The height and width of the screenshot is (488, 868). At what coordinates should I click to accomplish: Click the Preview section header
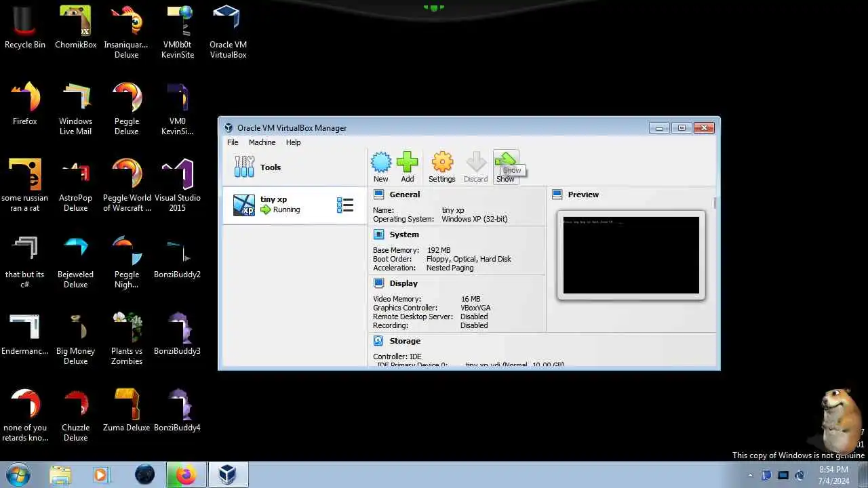tap(583, 195)
